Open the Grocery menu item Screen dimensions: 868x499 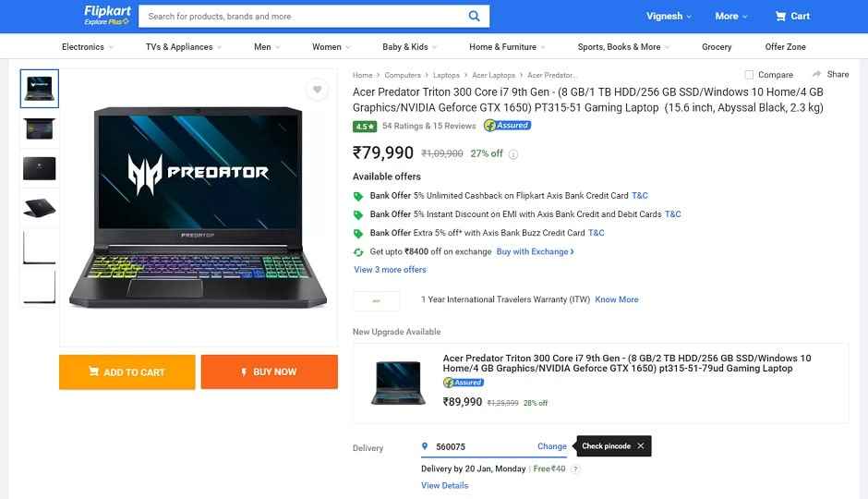tap(717, 47)
